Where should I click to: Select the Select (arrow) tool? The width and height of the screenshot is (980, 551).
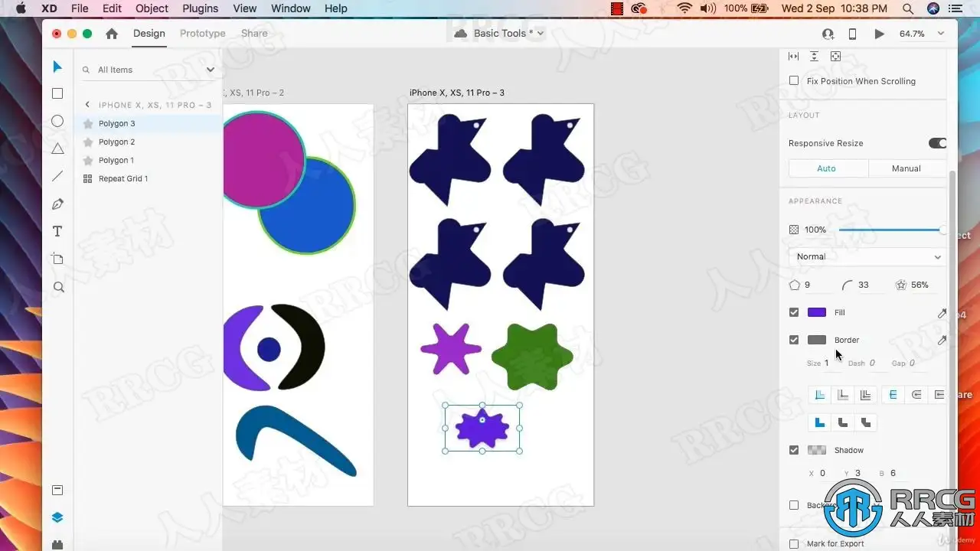(x=57, y=67)
